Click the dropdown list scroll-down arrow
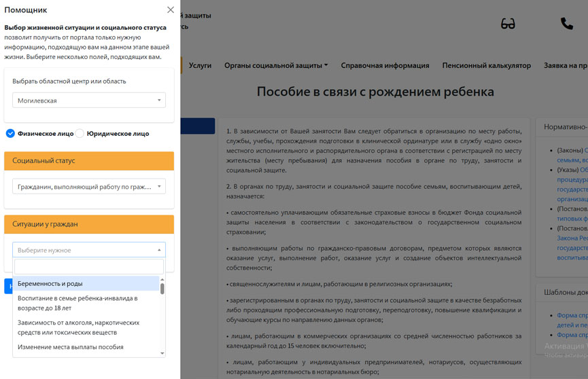This screenshot has height=379, width=588. [x=162, y=353]
